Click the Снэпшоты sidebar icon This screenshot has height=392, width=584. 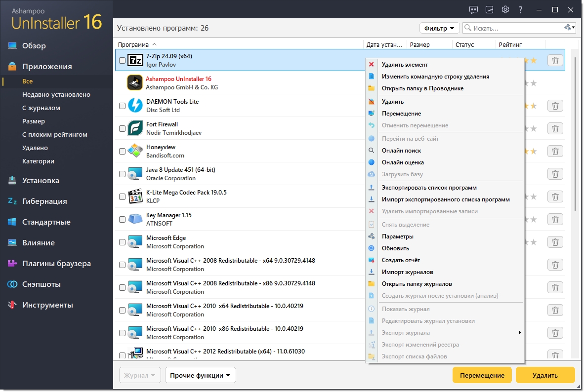(12, 284)
